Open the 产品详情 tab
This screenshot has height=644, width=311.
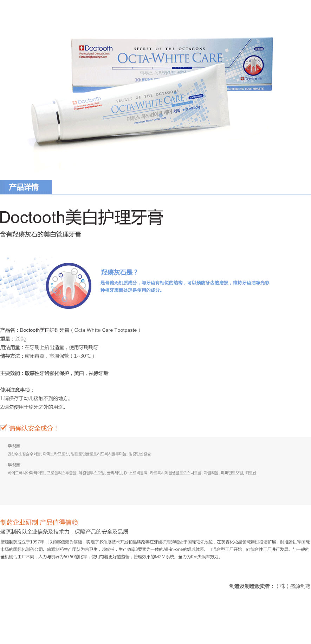click(x=26, y=187)
